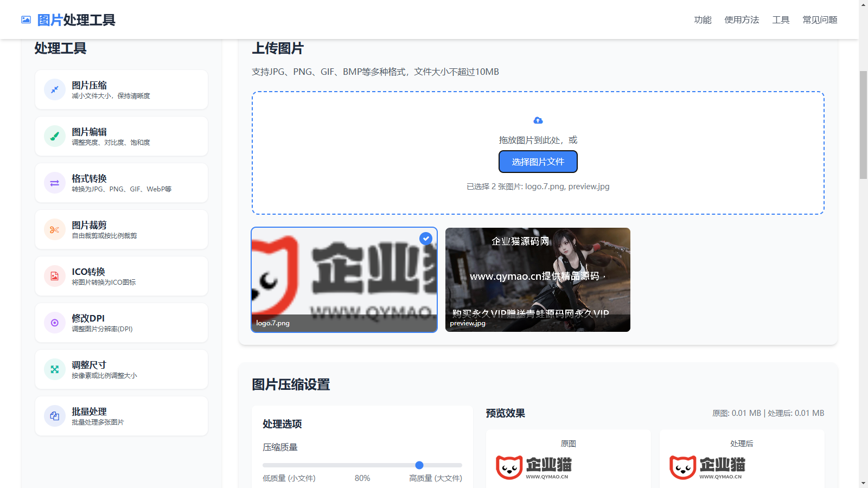Screen dimensions: 868x488
Task: Click the swap arrows icon for 格式转换
Action: point(55,183)
